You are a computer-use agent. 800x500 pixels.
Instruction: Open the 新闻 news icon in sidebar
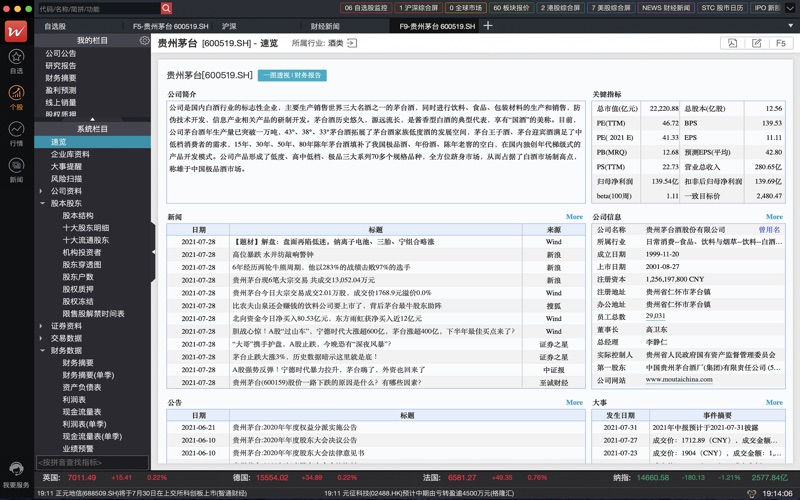point(16,170)
